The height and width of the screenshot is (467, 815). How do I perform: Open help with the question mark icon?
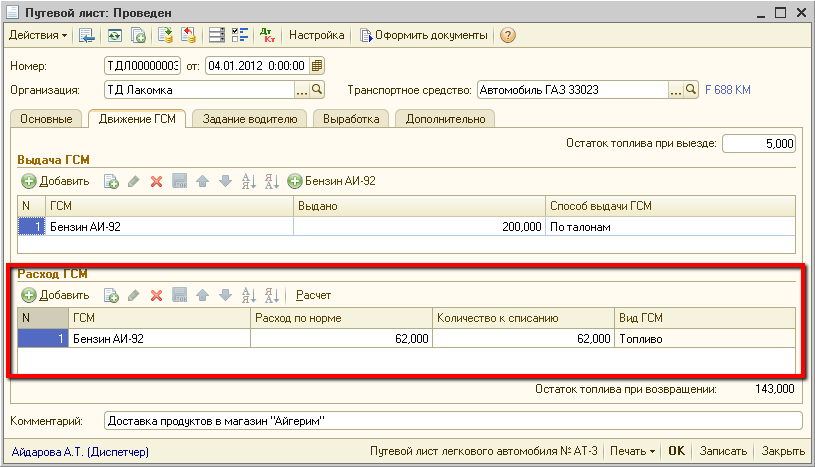tap(508, 35)
